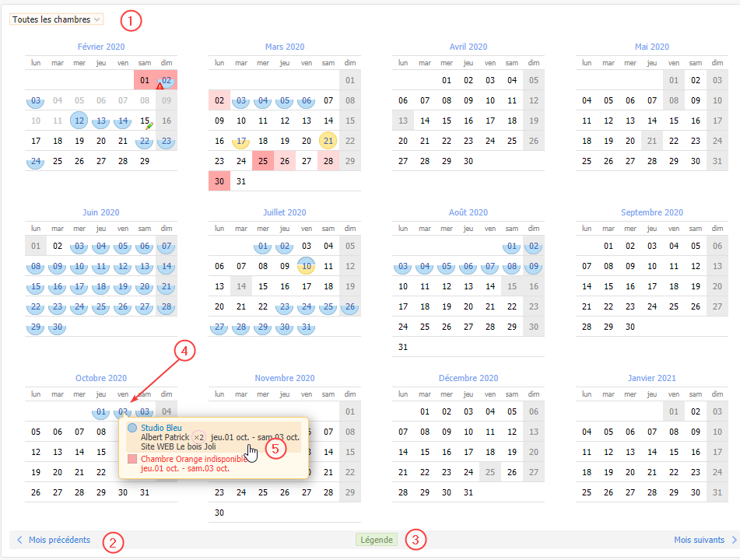The image size is (740, 560).
Task: Open the Toutes les chambres dropdown
Action: coord(56,19)
